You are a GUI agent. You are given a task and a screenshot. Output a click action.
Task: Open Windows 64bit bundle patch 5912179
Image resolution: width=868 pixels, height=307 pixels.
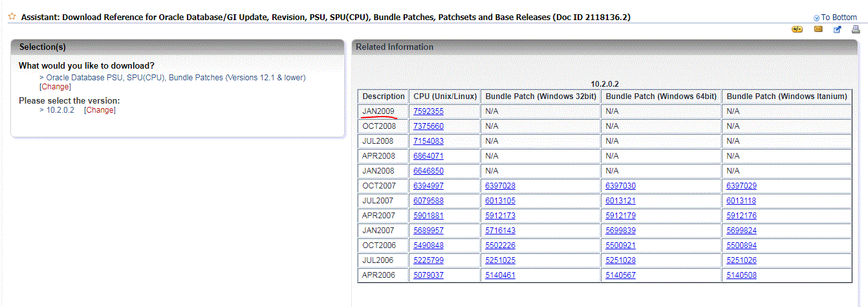(x=620, y=216)
